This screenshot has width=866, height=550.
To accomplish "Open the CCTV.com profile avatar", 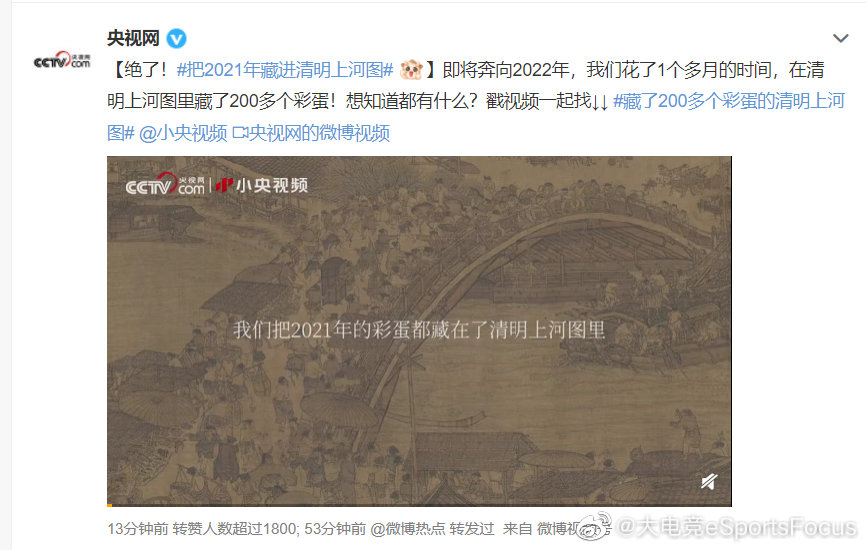I will [62, 60].
